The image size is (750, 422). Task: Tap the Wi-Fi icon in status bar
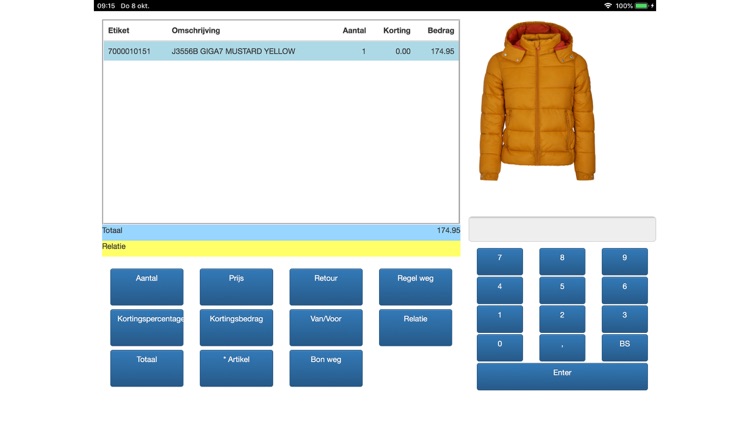coord(608,6)
